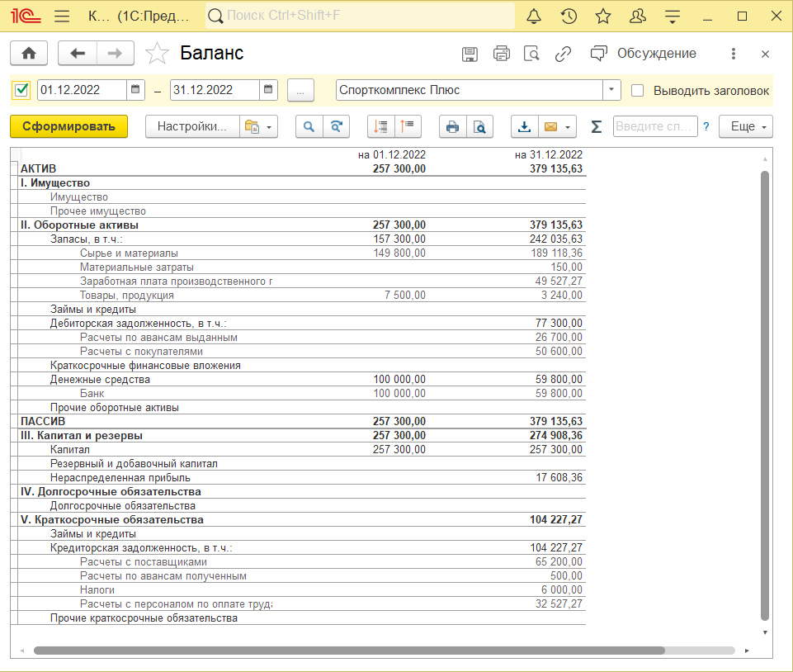Viewport: 793px width, 672px height.
Task: Get a link with the chain icon
Action: [x=563, y=54]
